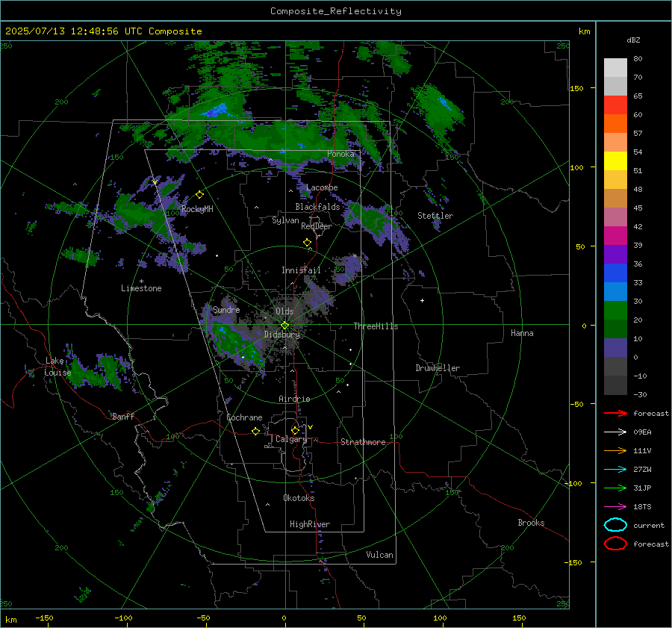Select the HighRiver label

tap(310, 524)
